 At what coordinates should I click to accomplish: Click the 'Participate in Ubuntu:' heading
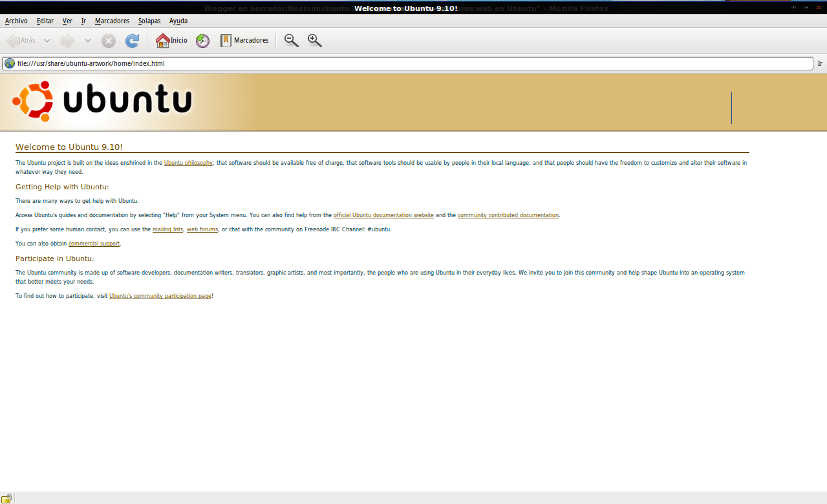coord(55,258)
